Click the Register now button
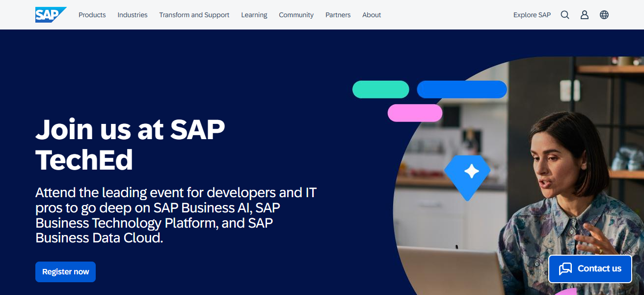Image resolution: width=644 pixels, height=295 pixels. [65, 271]
